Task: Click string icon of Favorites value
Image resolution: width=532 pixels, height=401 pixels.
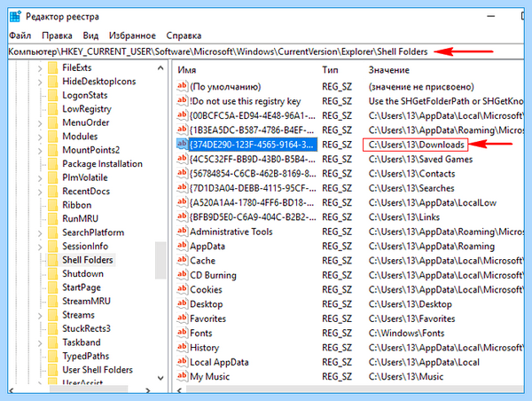Action: 182,318
